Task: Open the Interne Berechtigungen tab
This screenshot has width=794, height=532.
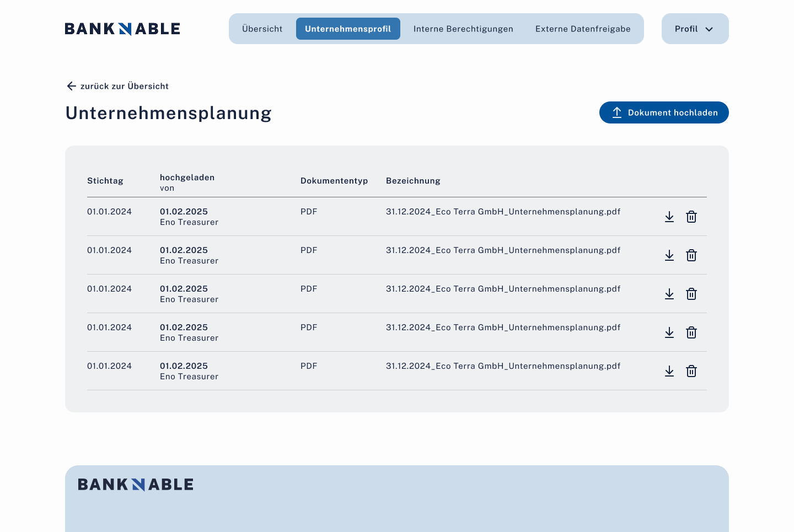Action: tap(463, 29)
